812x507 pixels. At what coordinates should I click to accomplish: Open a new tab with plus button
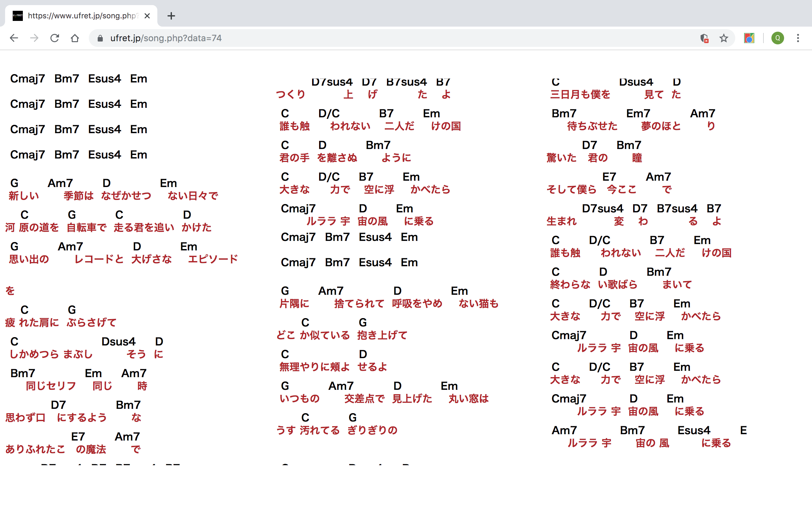(171, 16)
